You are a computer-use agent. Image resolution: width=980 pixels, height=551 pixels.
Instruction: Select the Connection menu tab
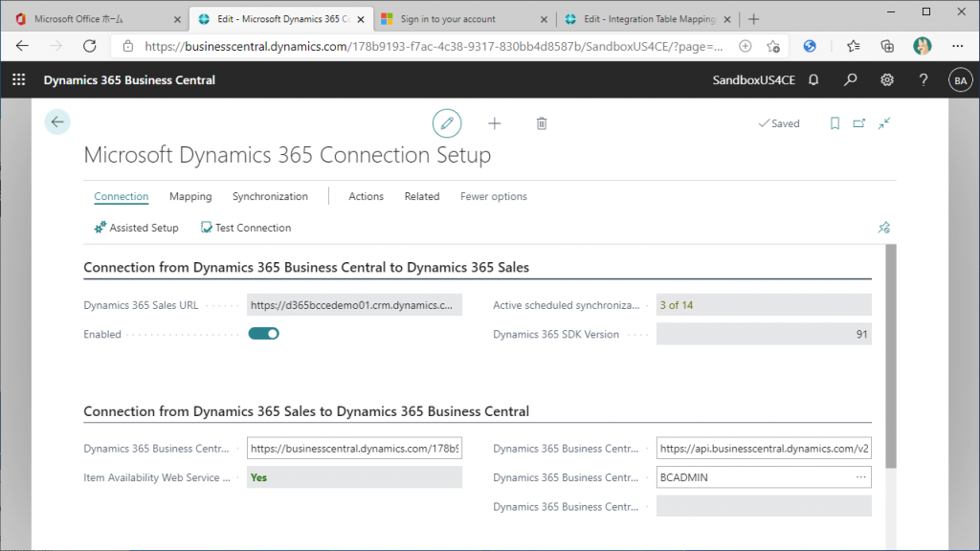click(x=122, y=196)
